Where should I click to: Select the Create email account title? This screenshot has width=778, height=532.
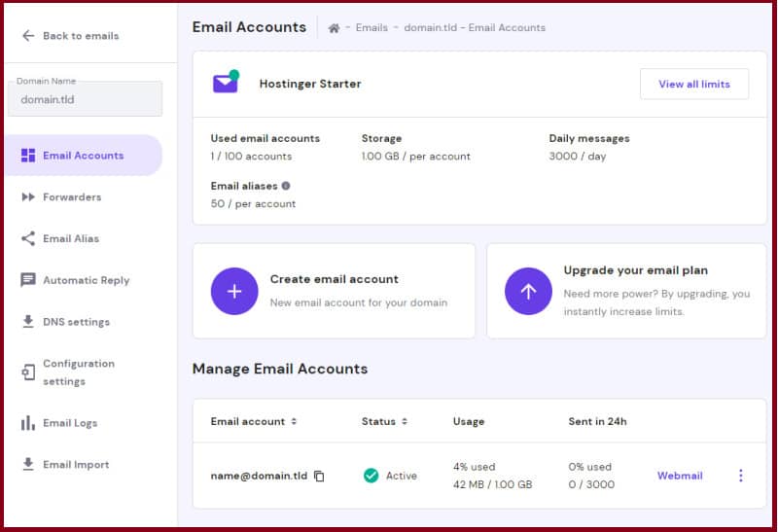pos(335,279)
